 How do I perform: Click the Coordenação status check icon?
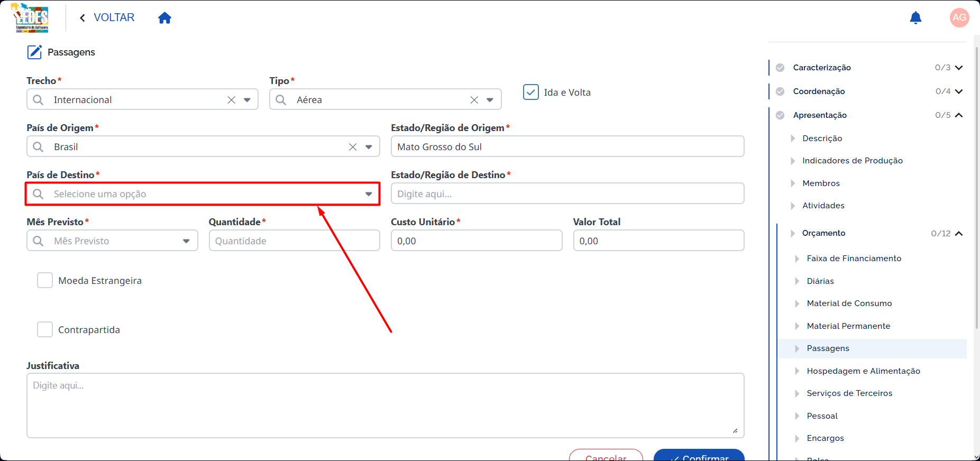(x=780, y=91)
